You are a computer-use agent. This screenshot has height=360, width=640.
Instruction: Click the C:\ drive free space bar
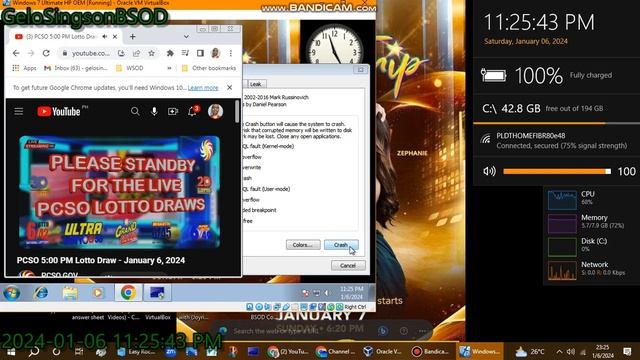[x=556, y=123]
